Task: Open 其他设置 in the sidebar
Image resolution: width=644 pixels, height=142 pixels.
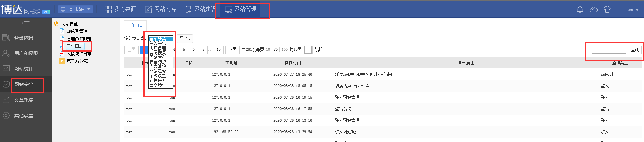Action: tap(23, 116)
